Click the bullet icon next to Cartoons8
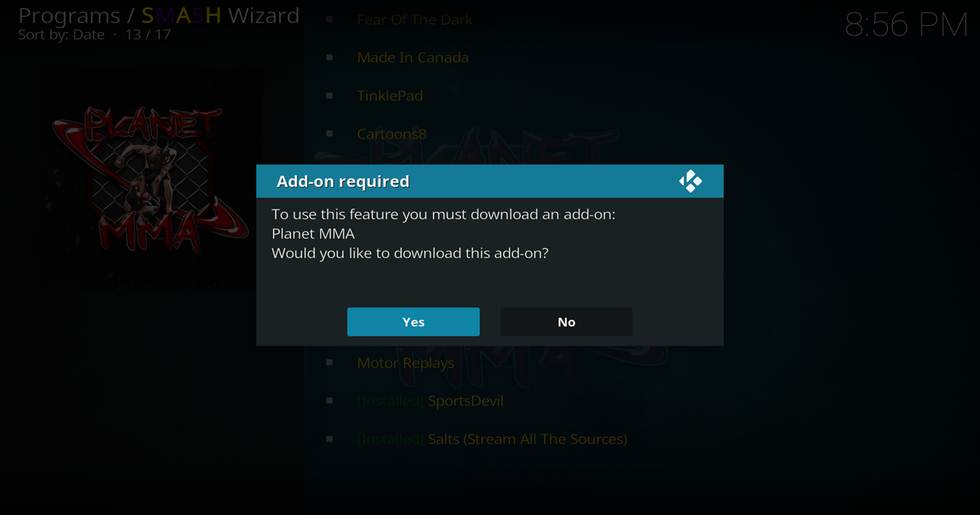This screenshot has height=515, width=980. (329, 134)
